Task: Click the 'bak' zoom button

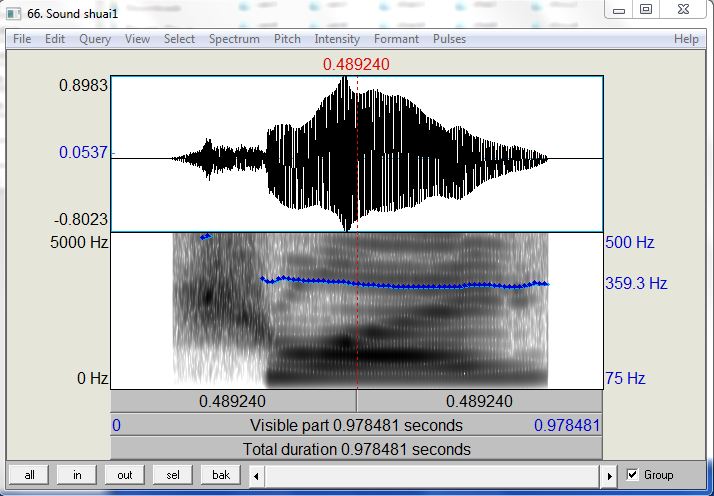Action: [x=221, y=475]
